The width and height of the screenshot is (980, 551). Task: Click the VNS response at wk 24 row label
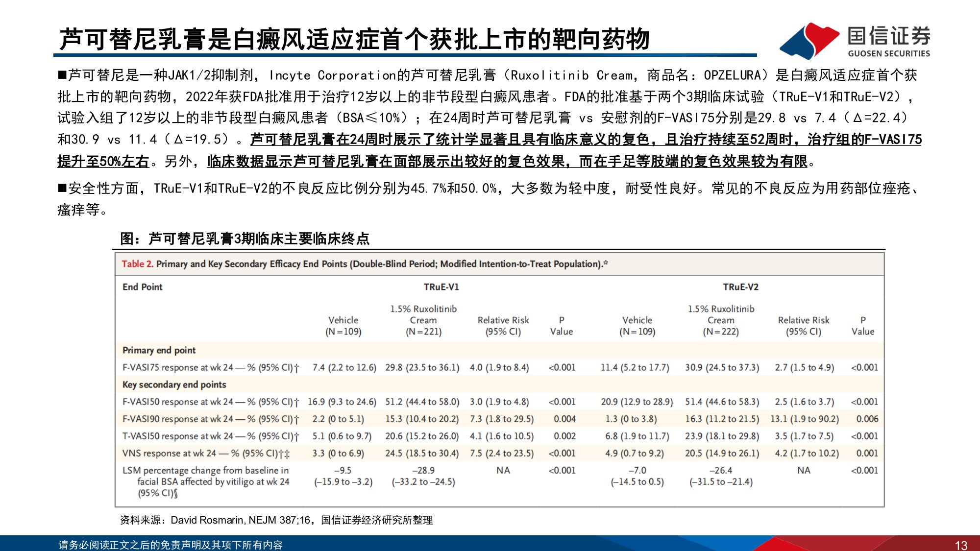pyautogui.click(x=206, y=453)
